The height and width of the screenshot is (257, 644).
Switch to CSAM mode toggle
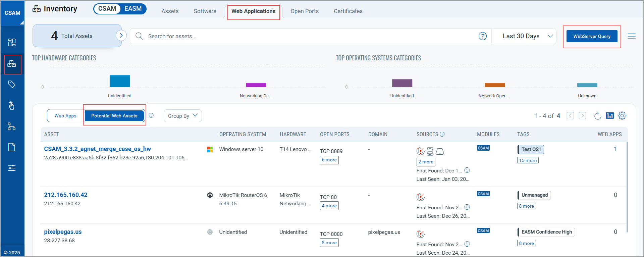point(107,9)
